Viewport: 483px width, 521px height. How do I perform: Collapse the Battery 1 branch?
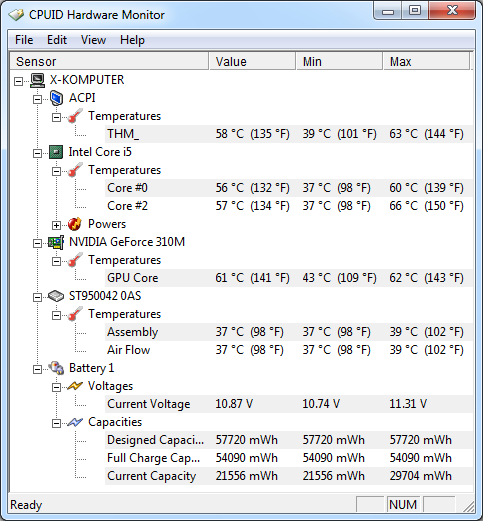pos(37,369)
